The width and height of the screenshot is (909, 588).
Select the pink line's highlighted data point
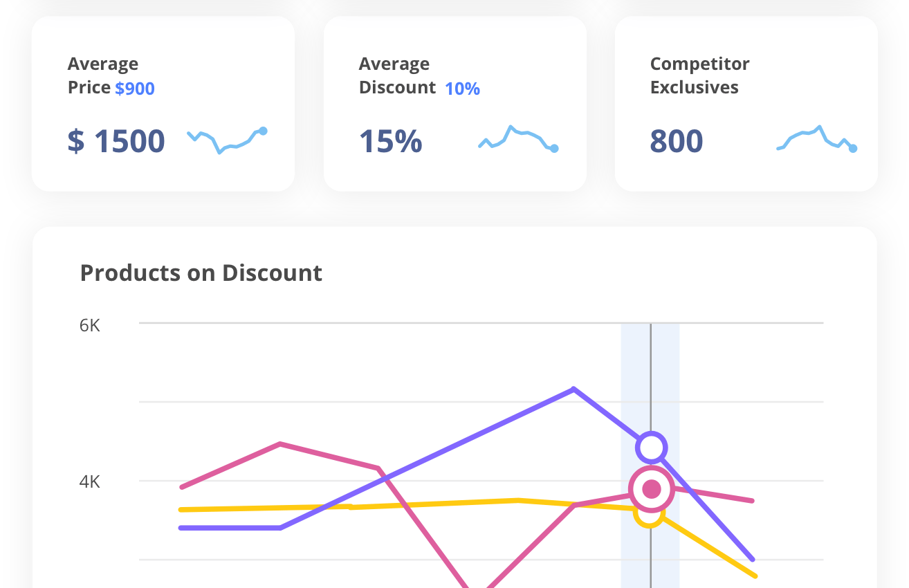[651, 489]
